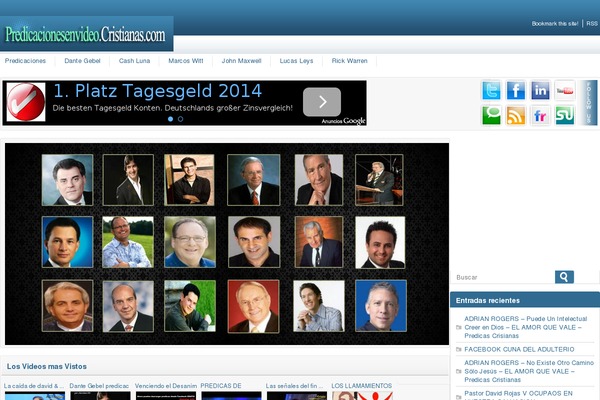Open 'Pastor David Rojas V OCUPAOS EN' entry
The image size is (600, 400).
[518, 394]
